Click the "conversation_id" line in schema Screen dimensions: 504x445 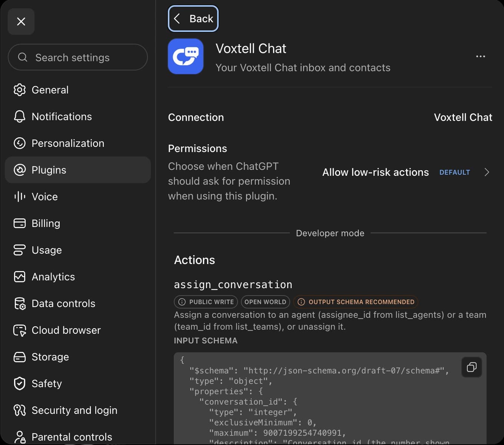248,402
